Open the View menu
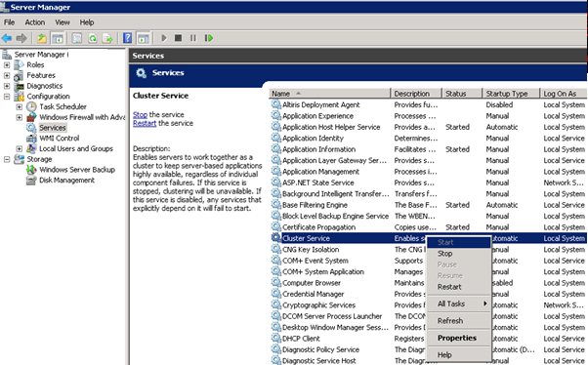The height and width of the screenshot is (365, 588). pyautogui.click(x=63, y=22)
